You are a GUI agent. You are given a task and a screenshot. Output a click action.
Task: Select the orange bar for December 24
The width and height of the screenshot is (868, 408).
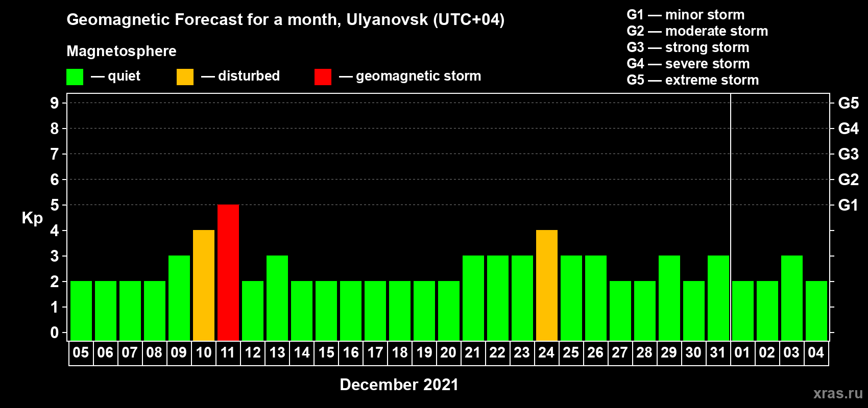coord(547,285)
